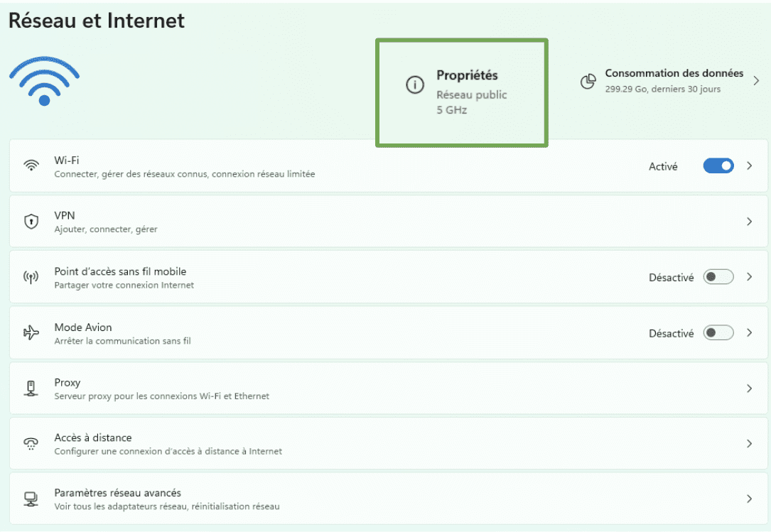Open Paramètres réseau avancés

click(x=748, y=499)
